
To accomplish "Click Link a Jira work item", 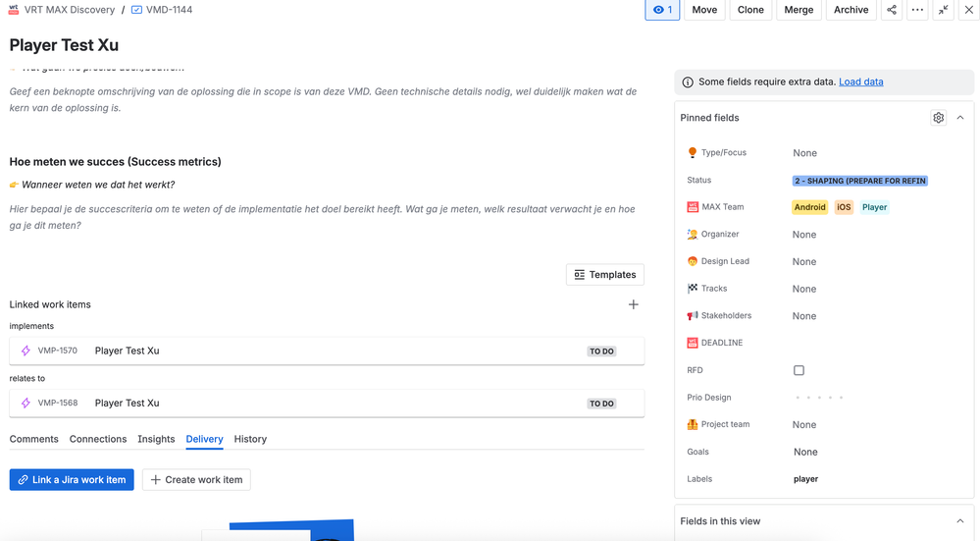I will pos(72,480).
